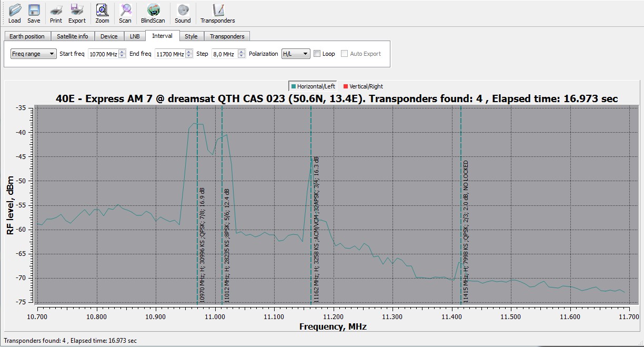Open the Polarization H/L dropdown
The image size is (644, 347).
click(296, 54)
